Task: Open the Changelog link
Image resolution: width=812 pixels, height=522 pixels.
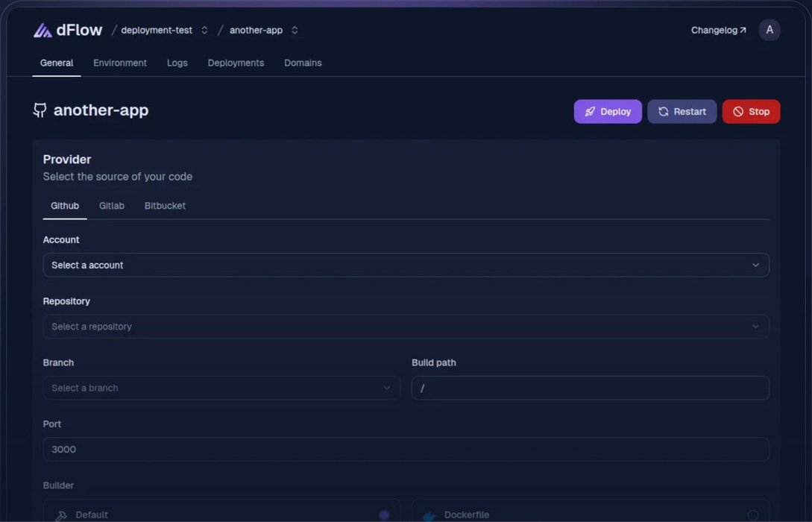Action: pos(718,30)
